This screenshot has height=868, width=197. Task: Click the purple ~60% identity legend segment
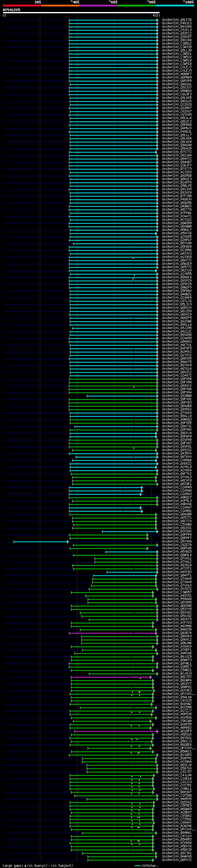point(98,6)
